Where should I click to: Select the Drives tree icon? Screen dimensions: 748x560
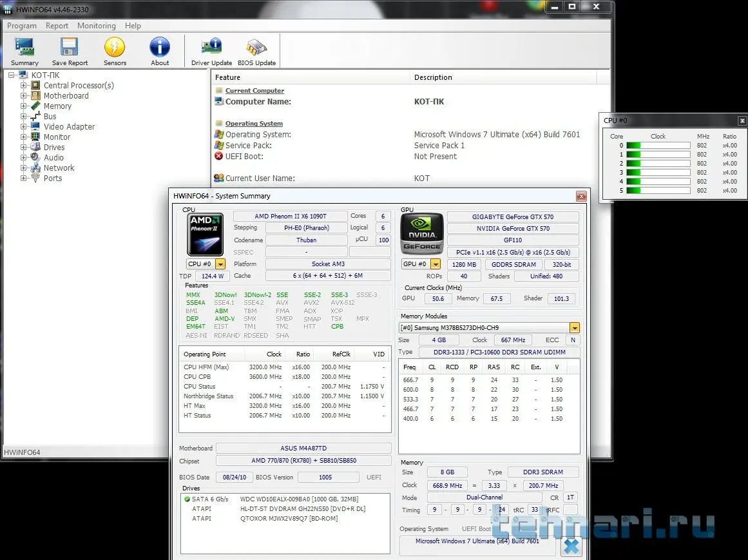pyautogui.click(x=35, y=147)
